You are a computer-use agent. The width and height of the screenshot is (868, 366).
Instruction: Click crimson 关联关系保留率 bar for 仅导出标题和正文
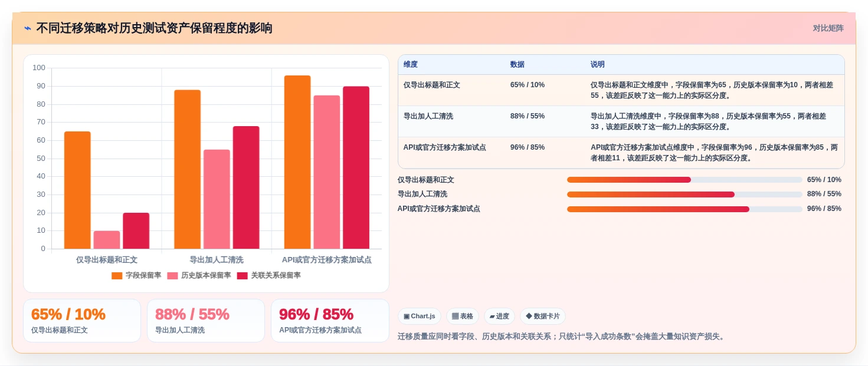136,230
